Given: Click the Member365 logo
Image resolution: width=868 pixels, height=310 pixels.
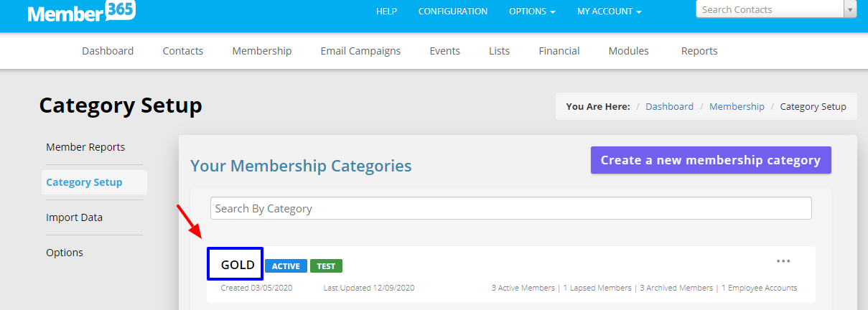Looking at the screenshot, I should (81, 11).
